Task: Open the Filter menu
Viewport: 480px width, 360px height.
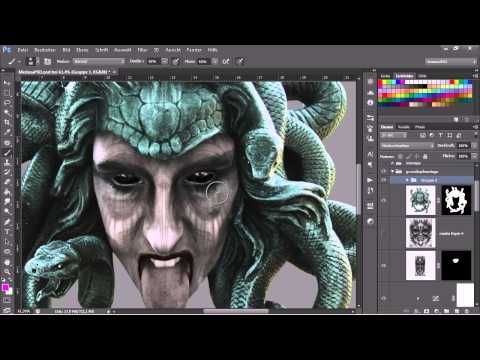Action: 143,50
